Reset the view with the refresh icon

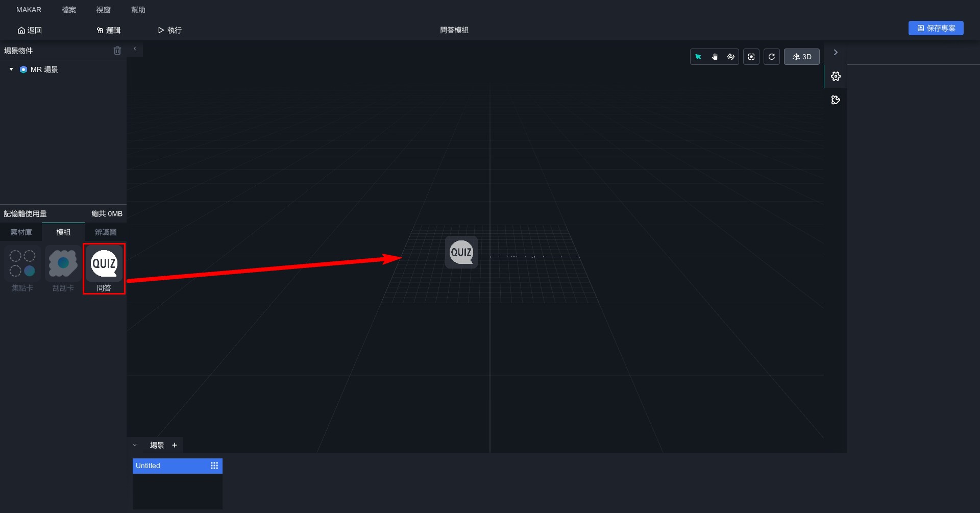pos(772,57)
